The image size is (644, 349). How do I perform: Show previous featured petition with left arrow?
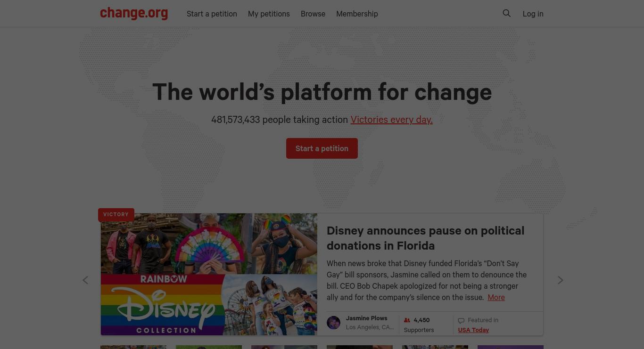click(85, 280)
